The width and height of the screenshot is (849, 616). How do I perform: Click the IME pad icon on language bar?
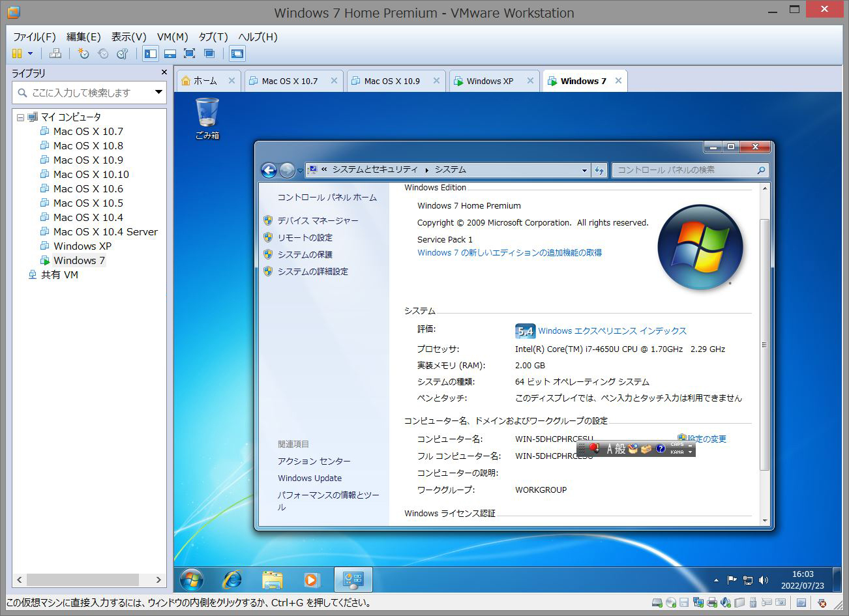633,448
